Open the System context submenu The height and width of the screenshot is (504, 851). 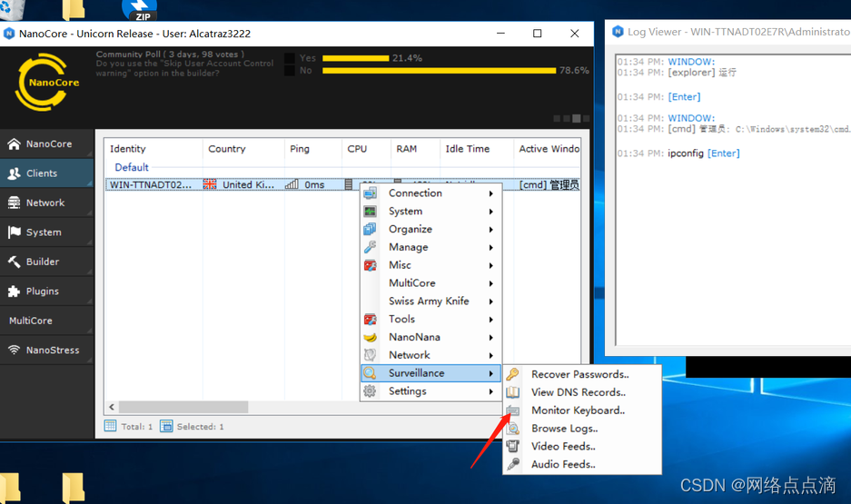430,211
